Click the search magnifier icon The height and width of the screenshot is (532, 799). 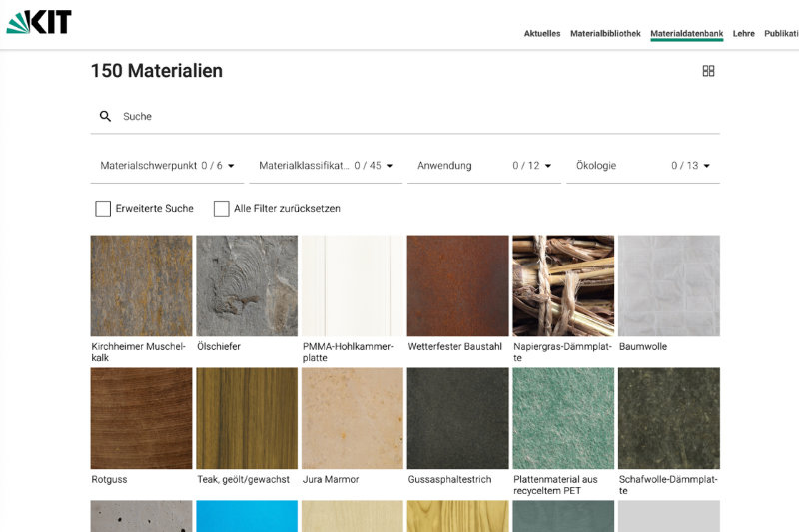pos(105,116)
